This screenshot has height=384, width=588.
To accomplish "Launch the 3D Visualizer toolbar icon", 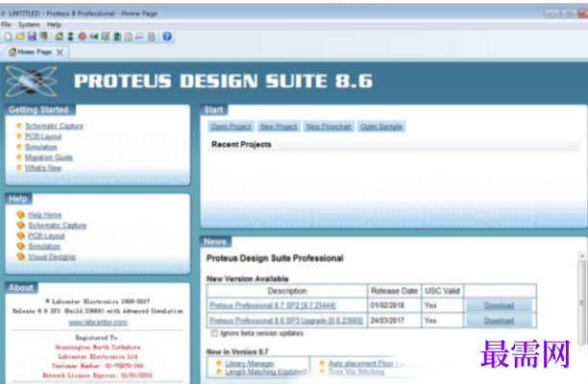I will pyautogui.click(x=94, y=36).
